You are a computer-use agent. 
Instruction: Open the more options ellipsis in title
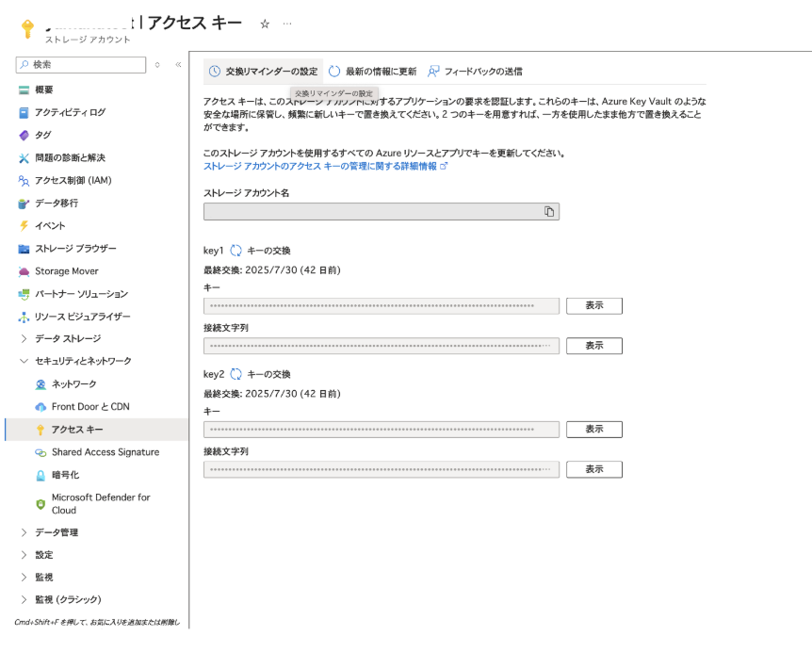287,23
